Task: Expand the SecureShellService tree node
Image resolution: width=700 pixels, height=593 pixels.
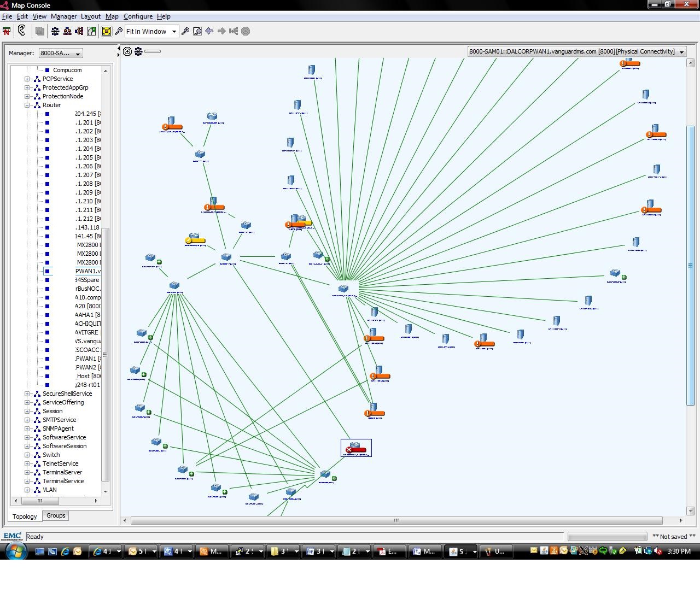Action: (x=27, y=394)
